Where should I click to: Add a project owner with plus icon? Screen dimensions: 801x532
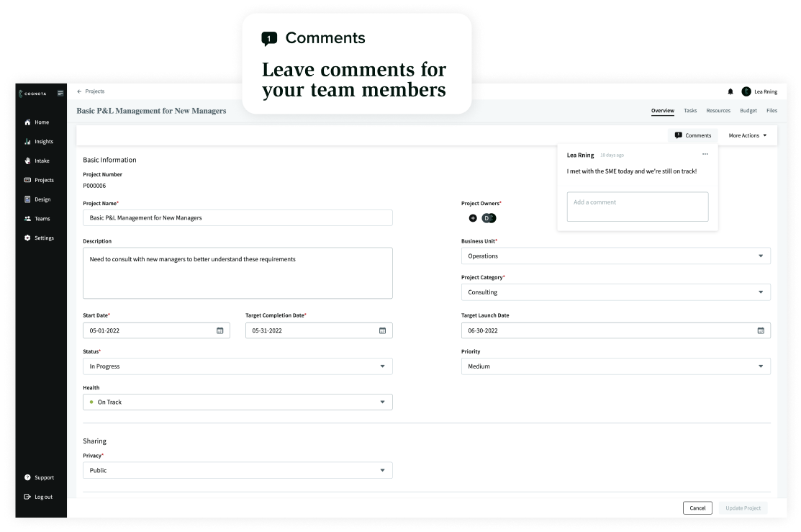click(473, 217)
